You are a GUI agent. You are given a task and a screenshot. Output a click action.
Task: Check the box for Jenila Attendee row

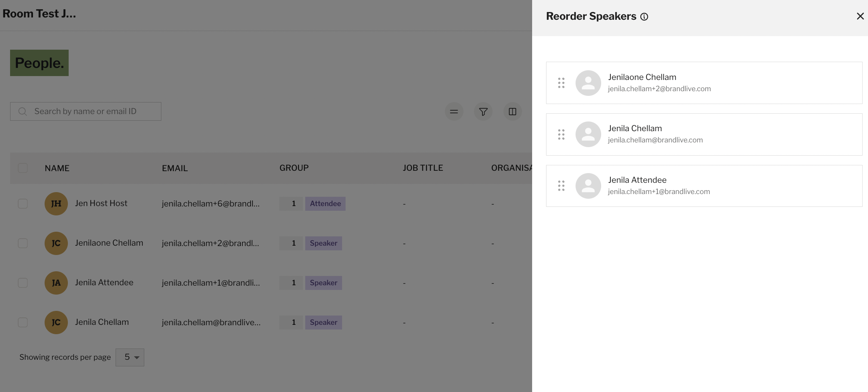[x=23, y=283]
